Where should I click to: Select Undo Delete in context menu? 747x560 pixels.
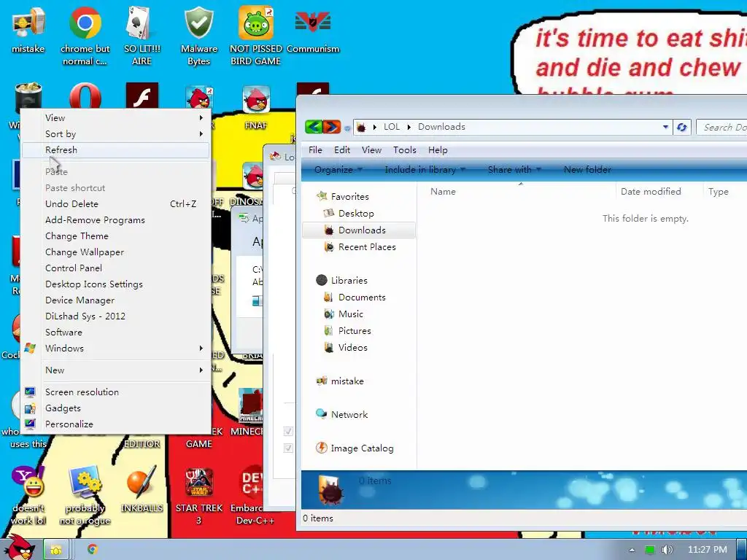tap(116, 204)
